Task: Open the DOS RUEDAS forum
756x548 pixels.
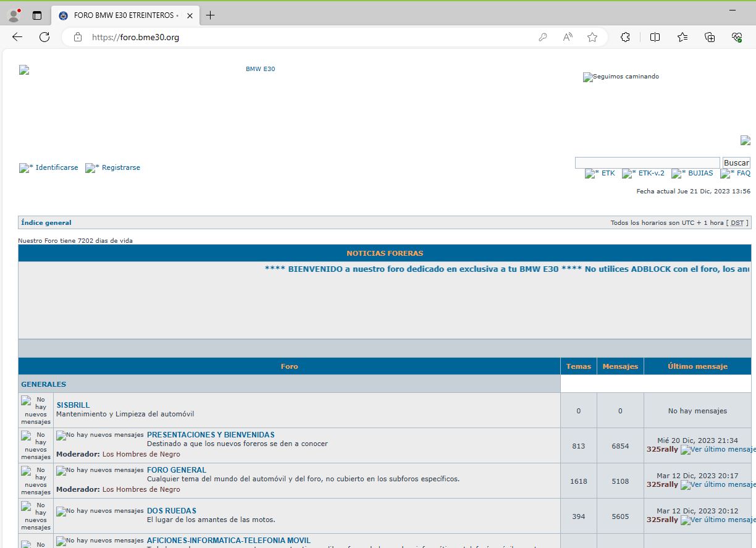Action: coord(172,511)
